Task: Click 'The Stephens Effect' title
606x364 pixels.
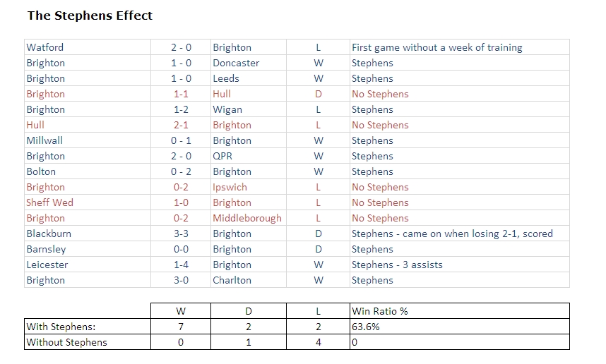Action: [x=90, y=16]
